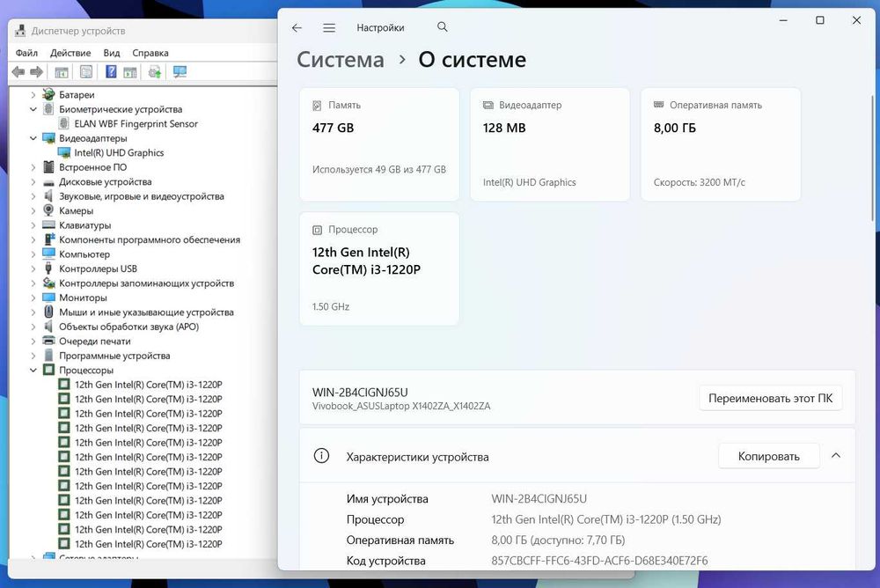Click the blue Help question-mark toolbar icon

(x=111, y=72)
